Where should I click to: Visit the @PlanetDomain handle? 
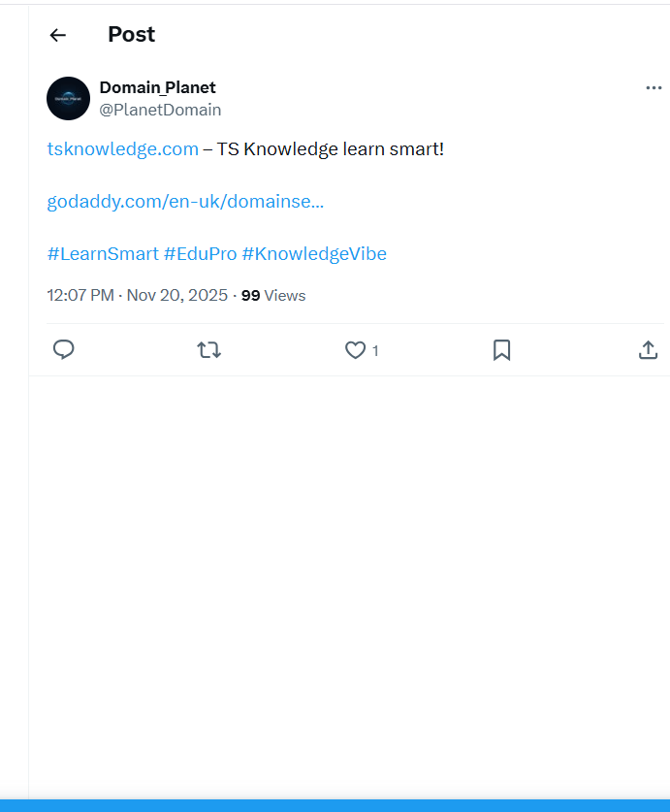click(160, 110)
